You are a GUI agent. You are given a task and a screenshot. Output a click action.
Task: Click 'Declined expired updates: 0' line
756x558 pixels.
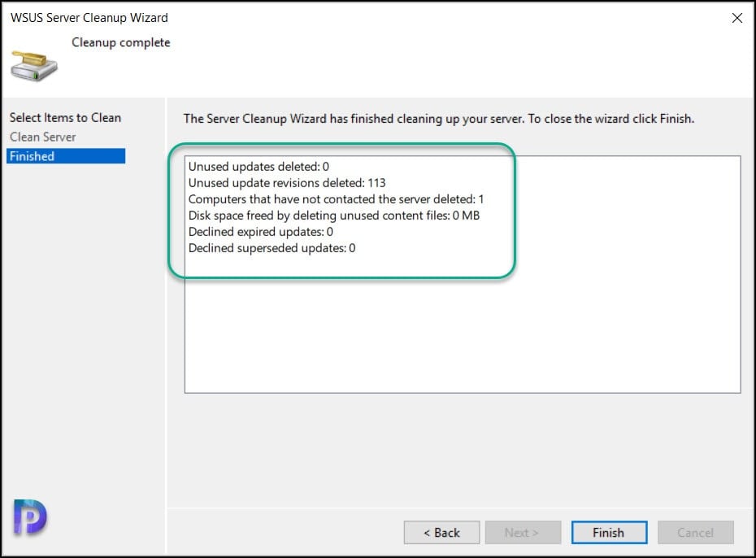pyautogui.click(x=261, y=232)
